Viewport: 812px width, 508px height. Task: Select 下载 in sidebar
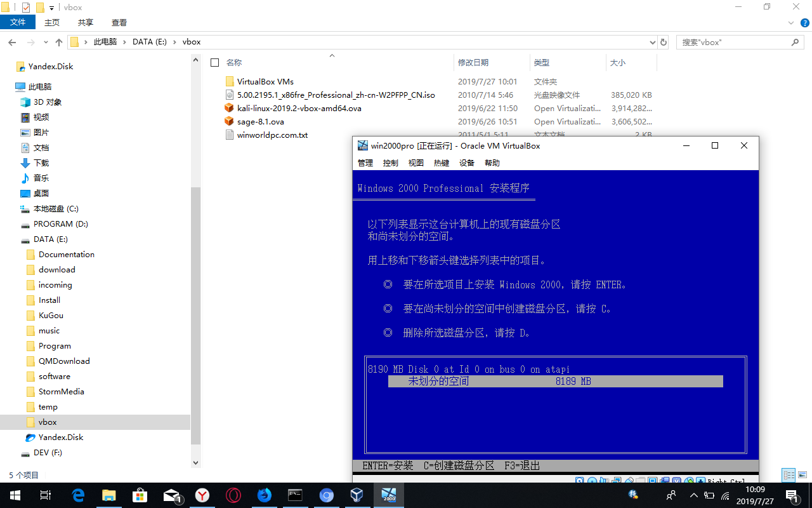click(41, 163)
